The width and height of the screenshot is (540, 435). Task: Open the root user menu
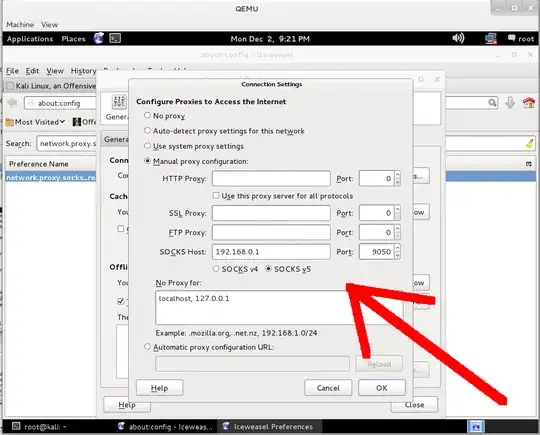[521, 39]
